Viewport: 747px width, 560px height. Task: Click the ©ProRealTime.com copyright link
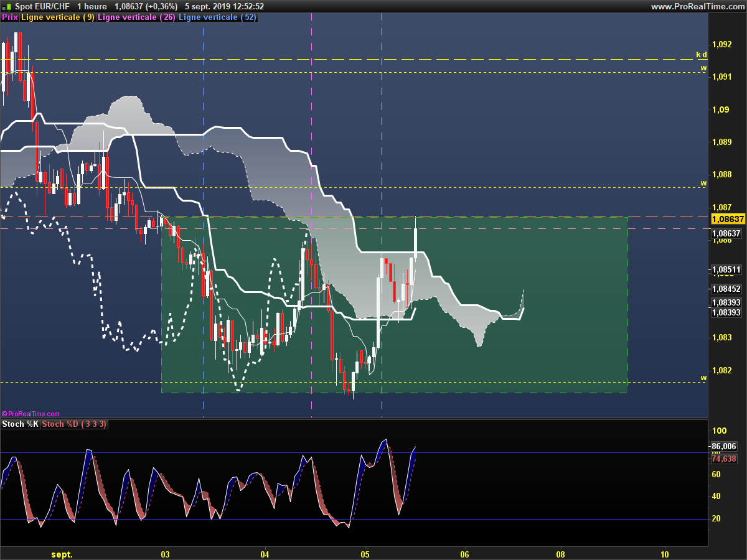pos(31,414)
